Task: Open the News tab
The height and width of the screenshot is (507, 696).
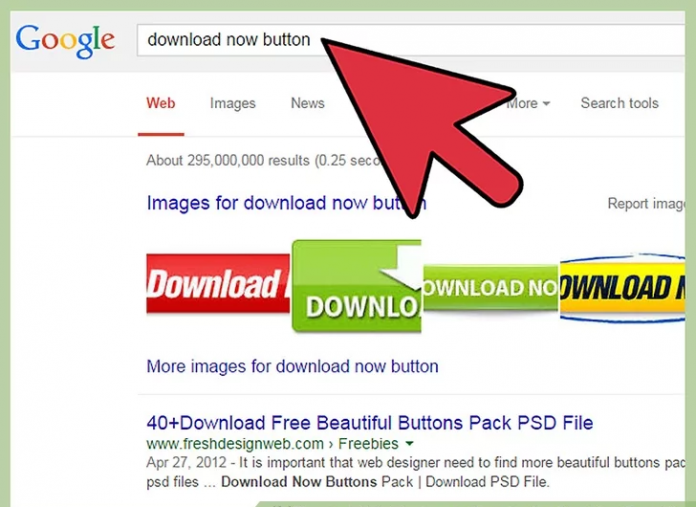Action: tap(307, 103)
